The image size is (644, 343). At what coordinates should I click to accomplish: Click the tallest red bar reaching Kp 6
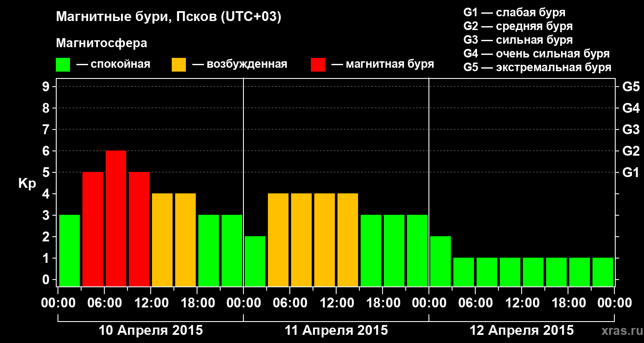[116, 218]
